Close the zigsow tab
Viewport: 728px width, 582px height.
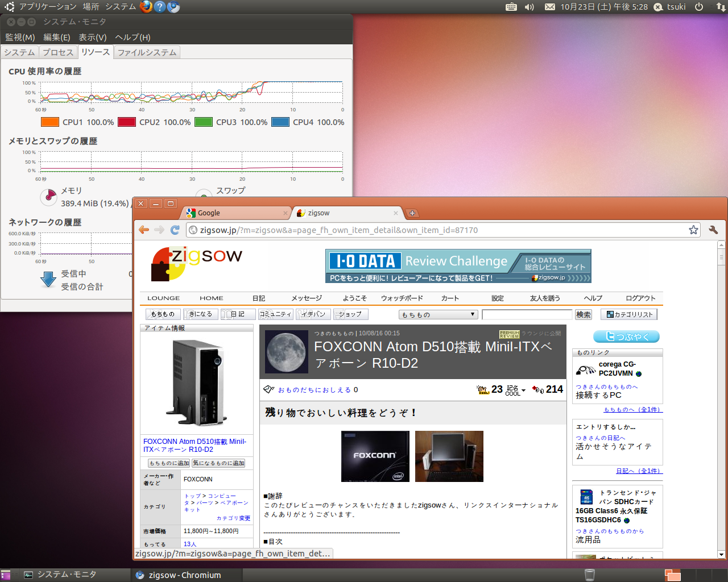[x=396, y=213]
